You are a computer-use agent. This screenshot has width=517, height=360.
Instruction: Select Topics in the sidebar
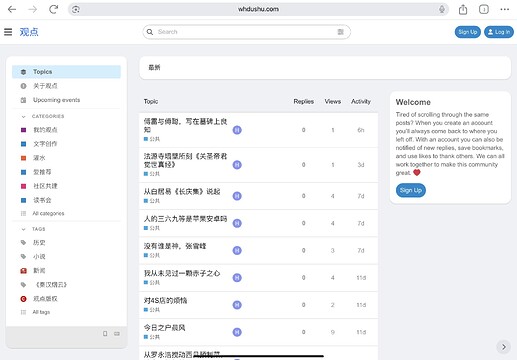(x=66, y=72)
